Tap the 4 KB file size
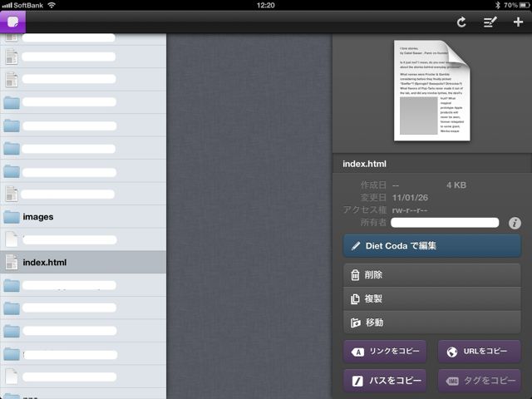 click(456, 185)
